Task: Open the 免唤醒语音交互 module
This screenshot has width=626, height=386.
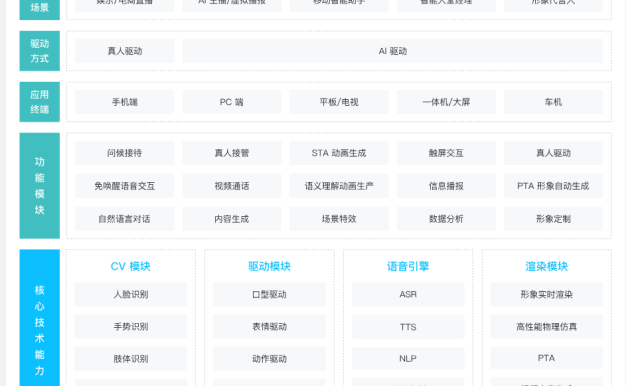Action: [x=125, y=186]
